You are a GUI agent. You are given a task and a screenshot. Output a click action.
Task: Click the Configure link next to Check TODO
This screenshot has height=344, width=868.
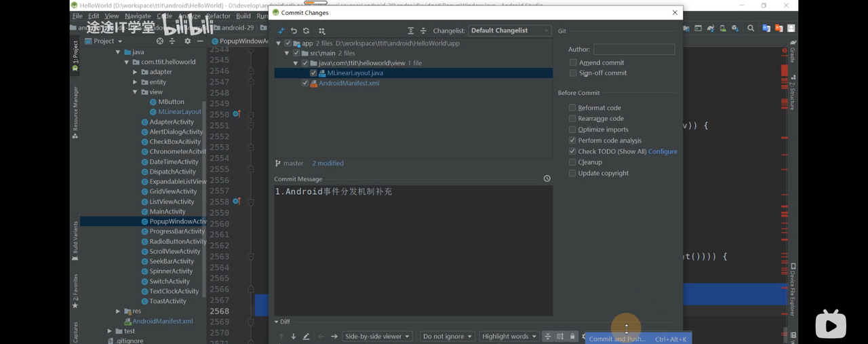pos(663,151)
